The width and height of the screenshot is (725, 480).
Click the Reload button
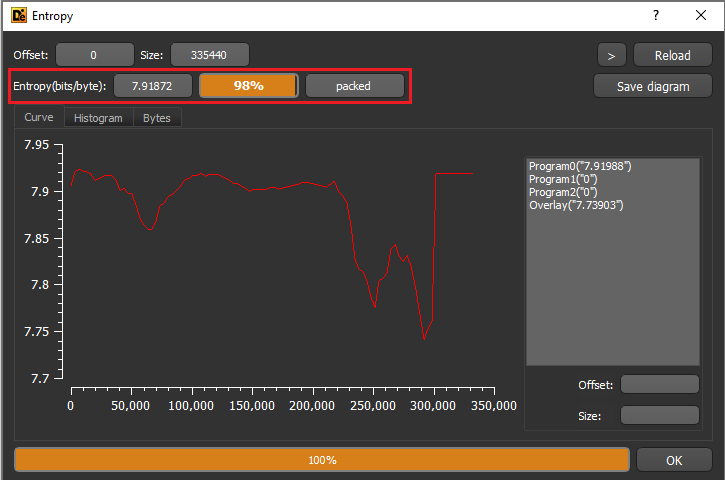click(x=672, y=55)
